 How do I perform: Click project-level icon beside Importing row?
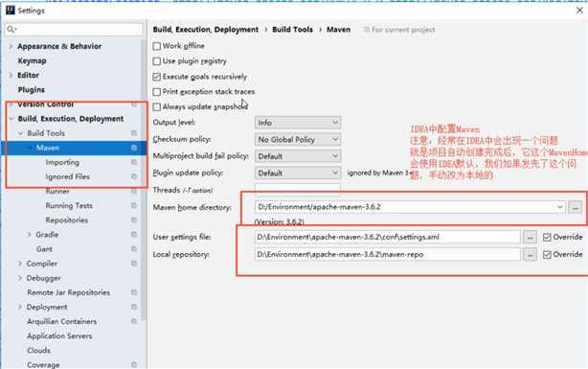coord(134,162)
